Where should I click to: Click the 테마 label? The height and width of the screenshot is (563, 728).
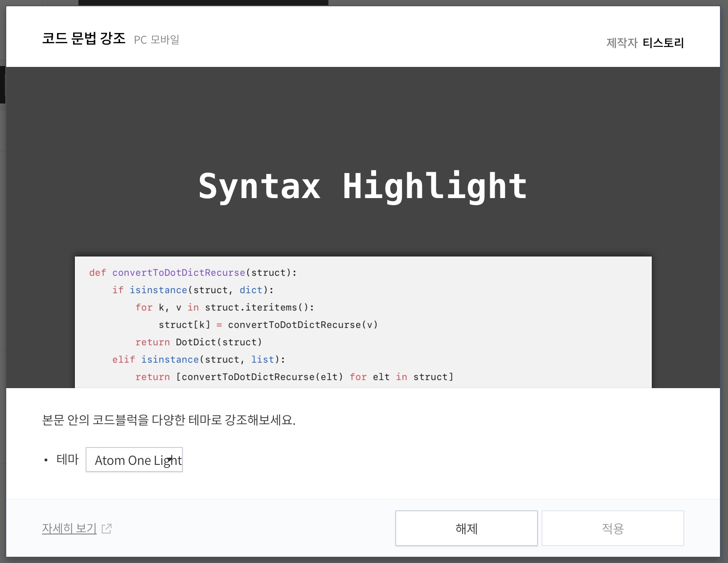coord(67,460)
